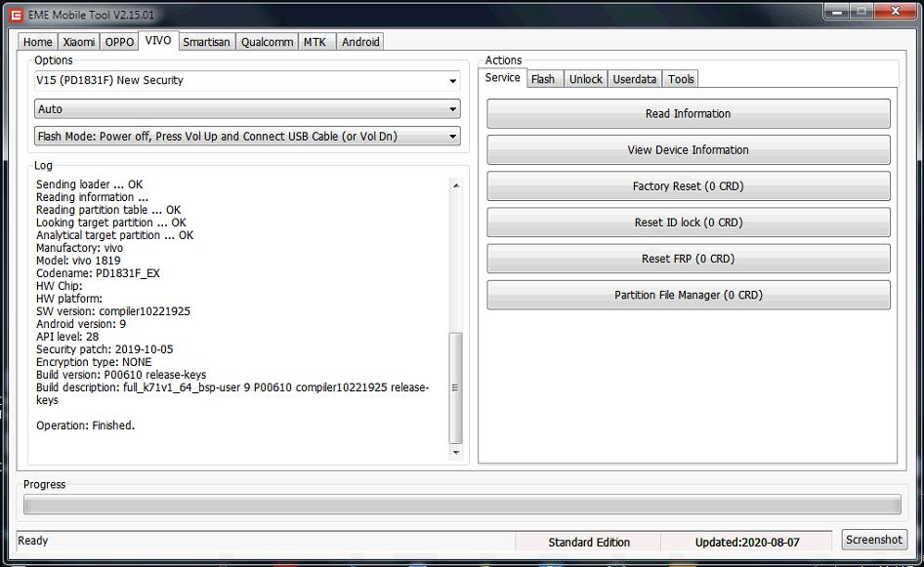Click 'SW version: compiler10221925' log line

coord(113,311)
